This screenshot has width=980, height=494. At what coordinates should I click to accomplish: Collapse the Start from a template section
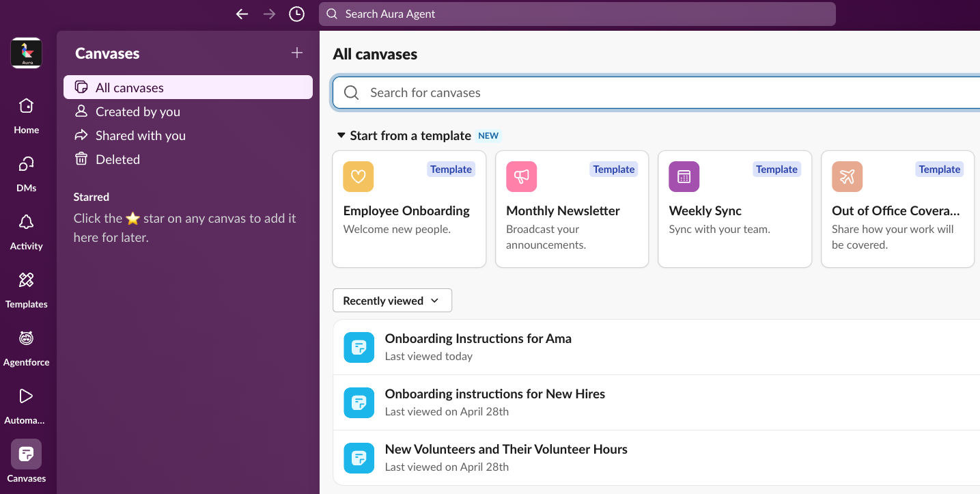coord(341,135)
